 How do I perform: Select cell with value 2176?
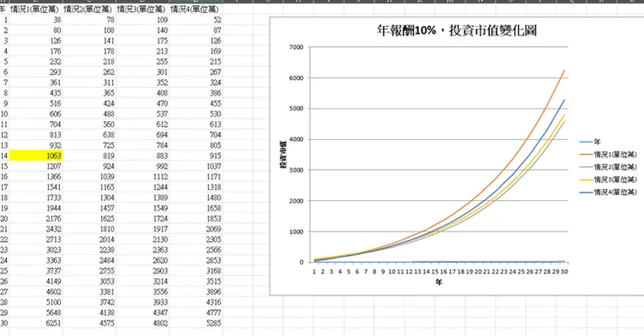(36, 218)
